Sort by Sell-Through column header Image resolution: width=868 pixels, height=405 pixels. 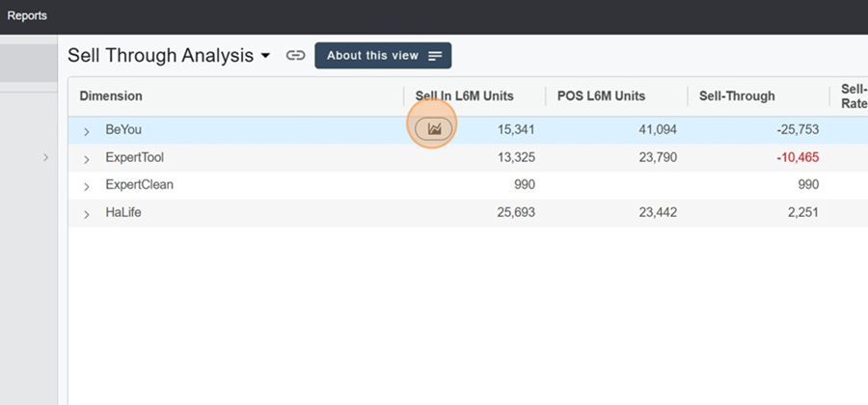[x=737, y=95]
